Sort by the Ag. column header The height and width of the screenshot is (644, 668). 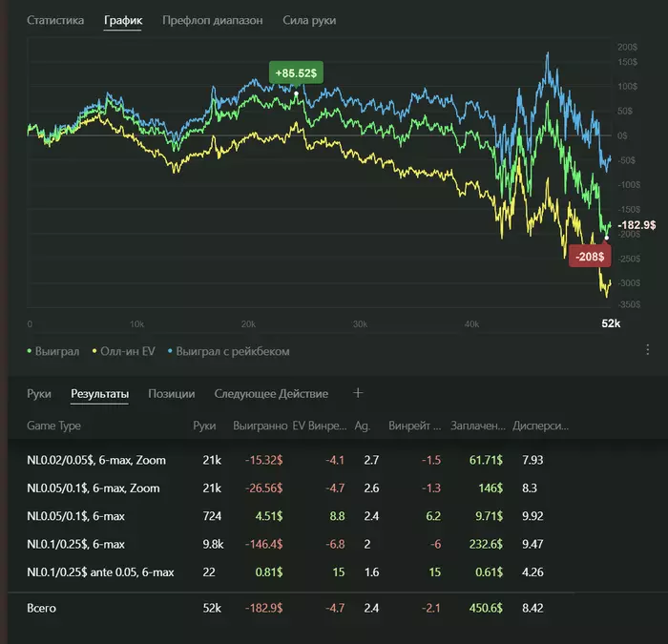click(x=362, y=426)
